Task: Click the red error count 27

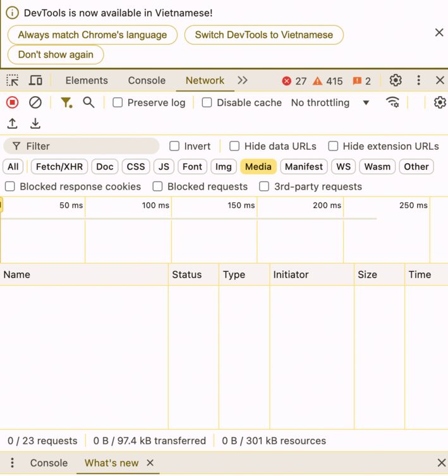Action: point(294,81)
